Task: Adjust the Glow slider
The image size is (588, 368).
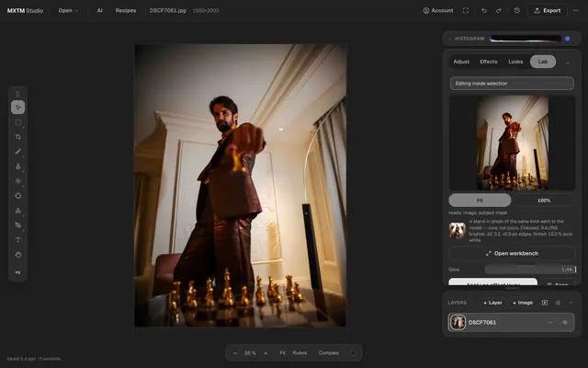Action: click(x=529, y=270)
